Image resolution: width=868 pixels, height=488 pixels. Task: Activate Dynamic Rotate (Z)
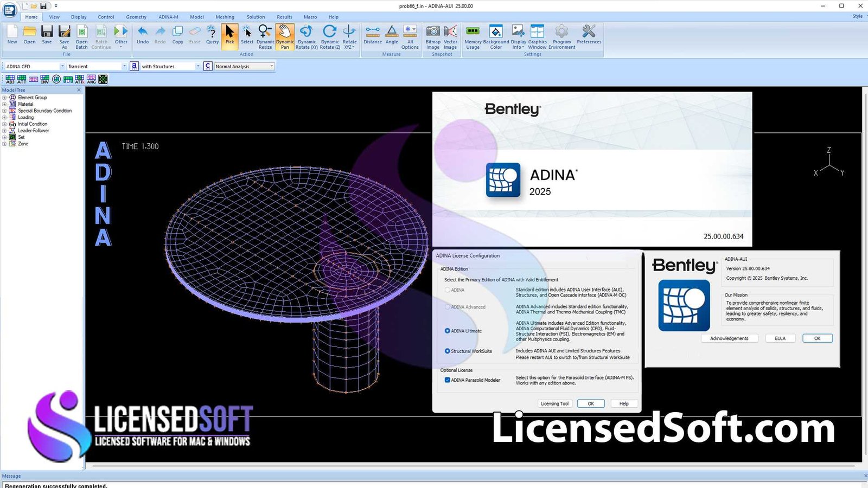[x=330, y=37]
